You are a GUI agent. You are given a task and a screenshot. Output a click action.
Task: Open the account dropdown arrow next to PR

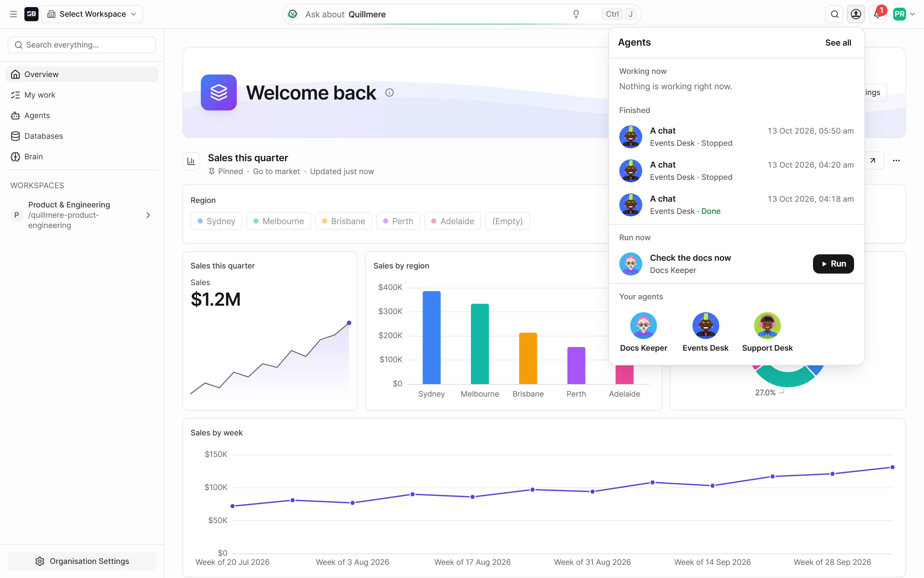913,14
